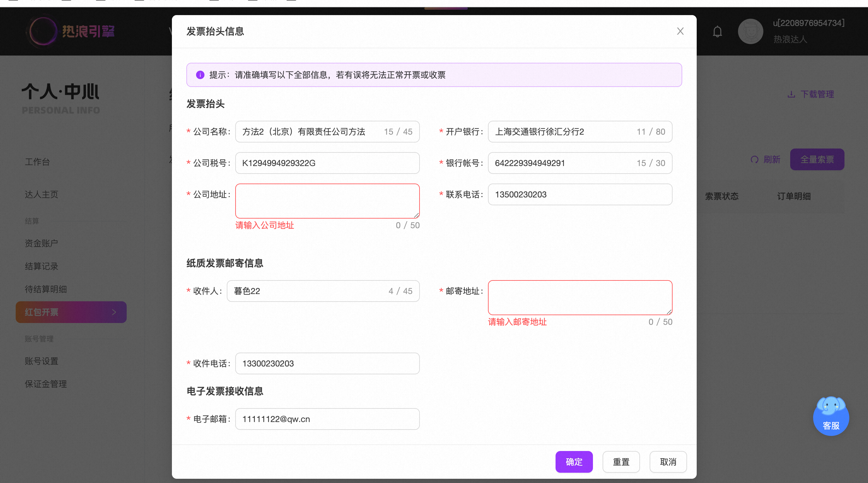Click the 公司地址 textarea resize handle

417,216
